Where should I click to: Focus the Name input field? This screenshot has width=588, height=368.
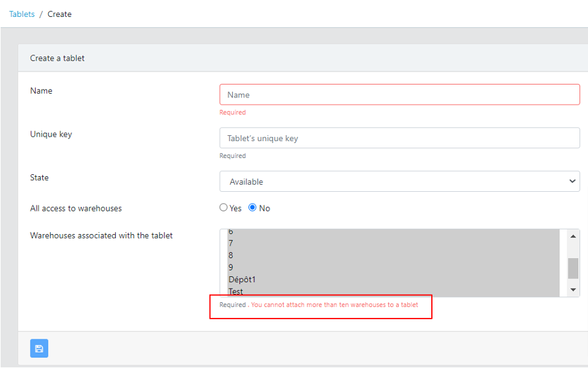pyautogui.click(x=399, y=94)
